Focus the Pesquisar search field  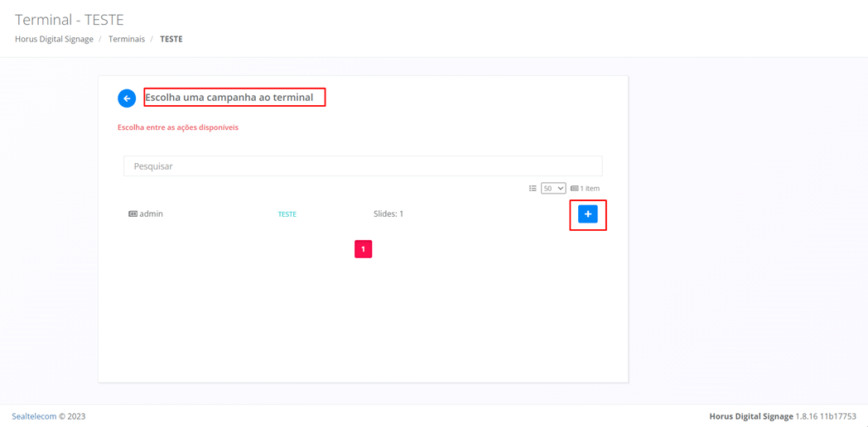(363, 166)
